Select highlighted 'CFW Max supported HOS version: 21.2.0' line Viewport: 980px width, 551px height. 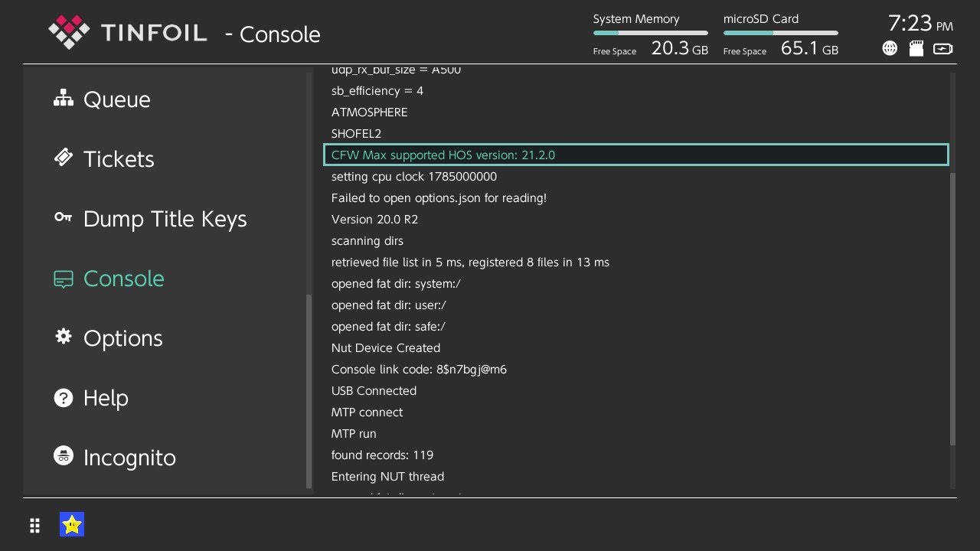click(636, 155)
